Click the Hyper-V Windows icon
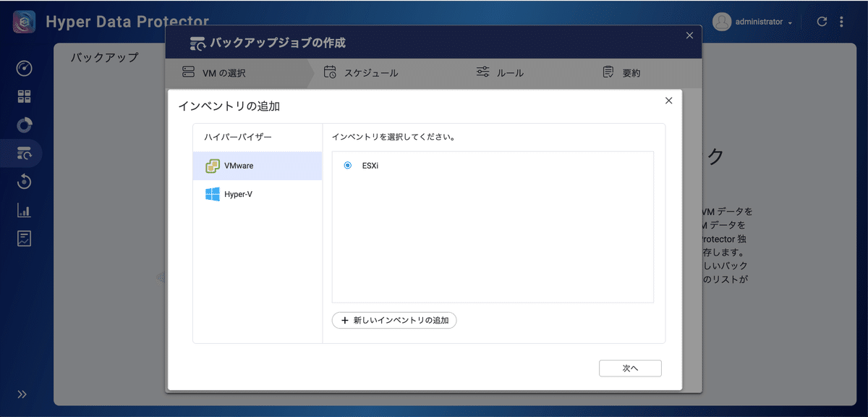 pyautogui.click(x=212, y=194)
